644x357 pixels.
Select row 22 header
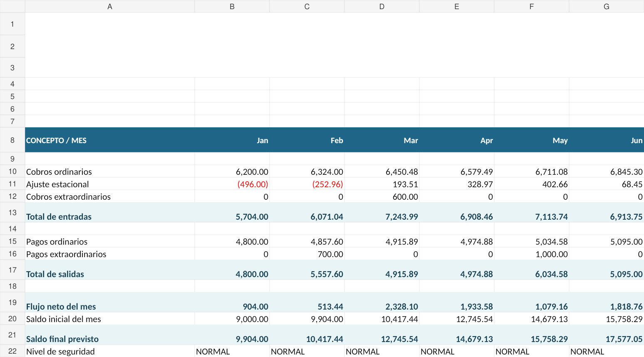pos(12,351)
